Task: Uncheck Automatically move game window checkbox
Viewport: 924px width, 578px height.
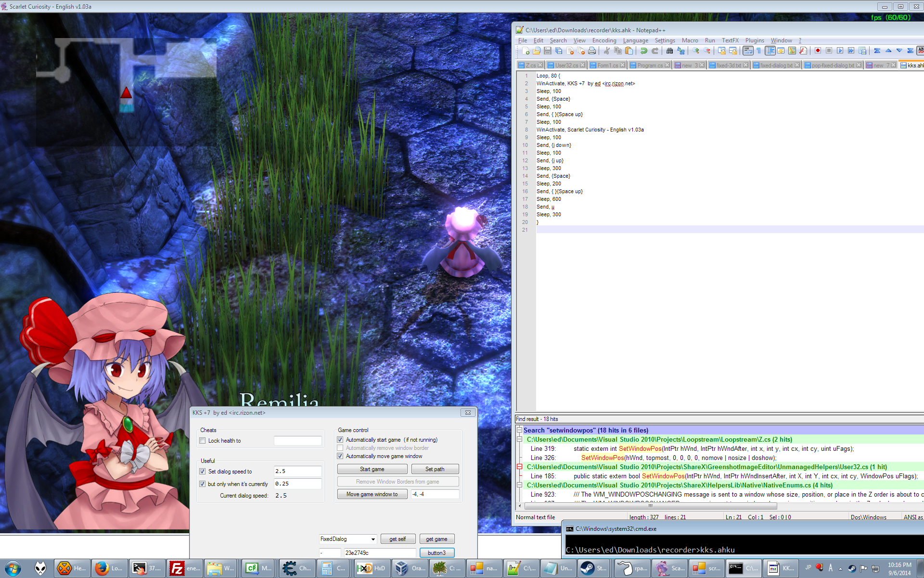Action: (x=340, y=456)
